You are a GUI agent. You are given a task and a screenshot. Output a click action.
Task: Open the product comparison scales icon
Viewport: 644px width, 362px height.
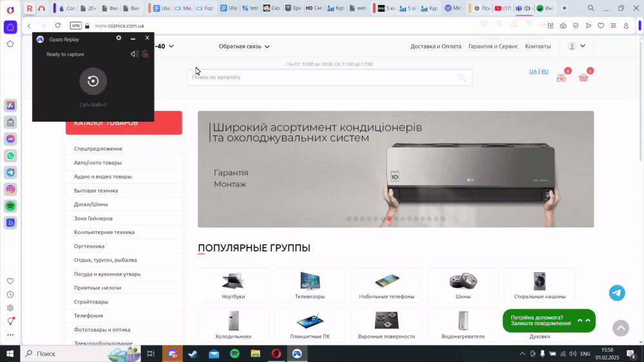pyautogui.click(x=562, y=78)
